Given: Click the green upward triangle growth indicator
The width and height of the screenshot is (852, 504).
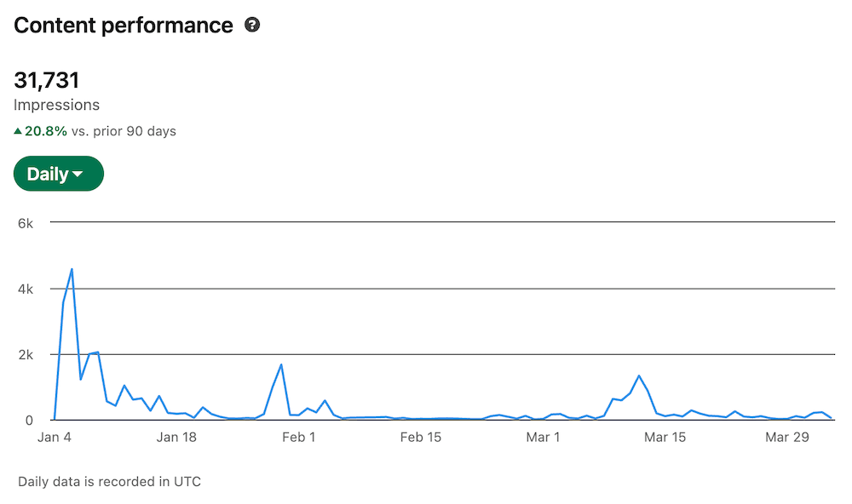Looking at the screenshot, I should pos(18,131).
